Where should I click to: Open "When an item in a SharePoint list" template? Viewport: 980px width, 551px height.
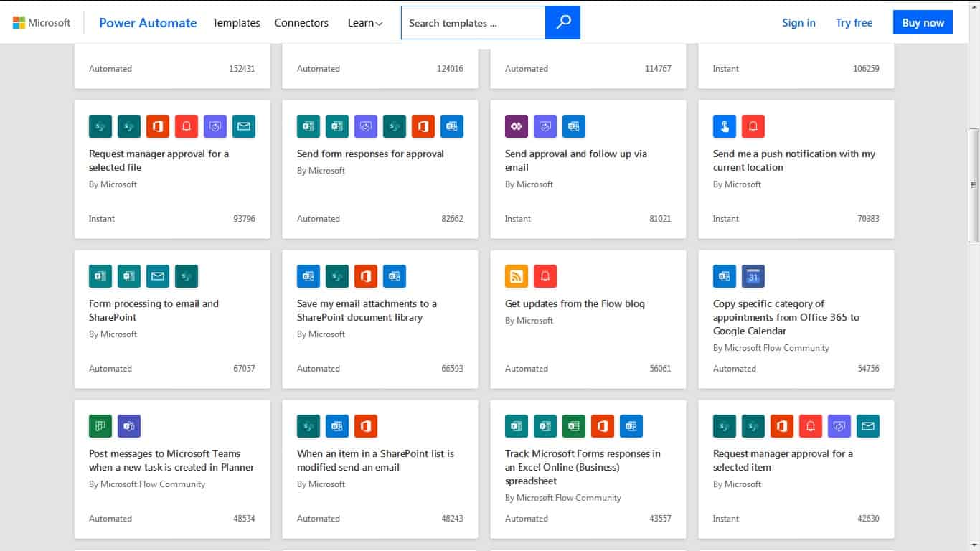pyautogui.click(x=375, y=461)
